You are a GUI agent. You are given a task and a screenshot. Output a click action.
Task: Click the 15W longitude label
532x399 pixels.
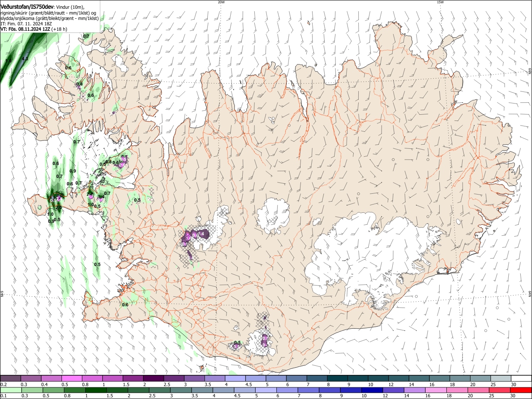440,2
